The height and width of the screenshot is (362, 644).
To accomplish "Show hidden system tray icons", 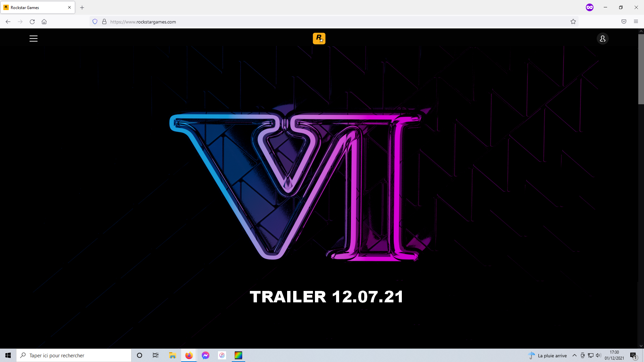I will click(x=575, y=355).
